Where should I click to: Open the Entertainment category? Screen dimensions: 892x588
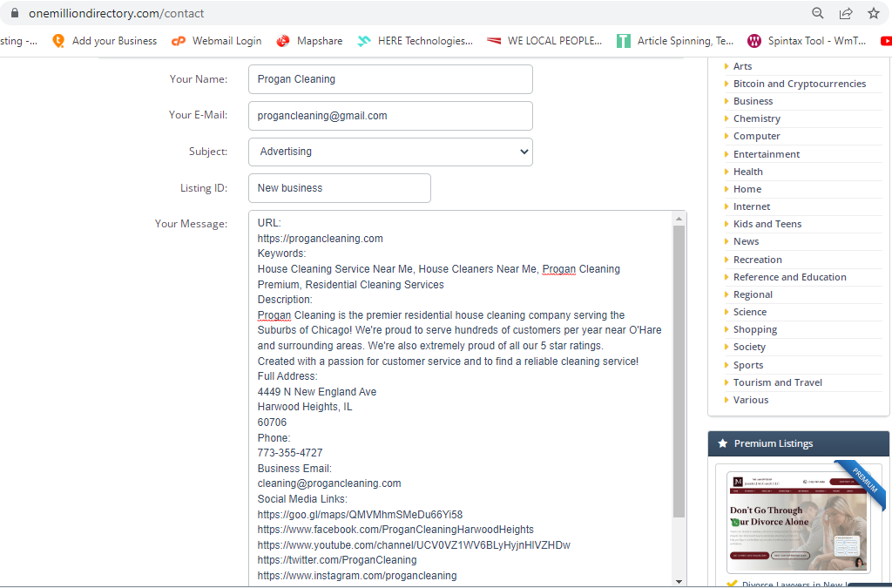click(x=767, y=154)
